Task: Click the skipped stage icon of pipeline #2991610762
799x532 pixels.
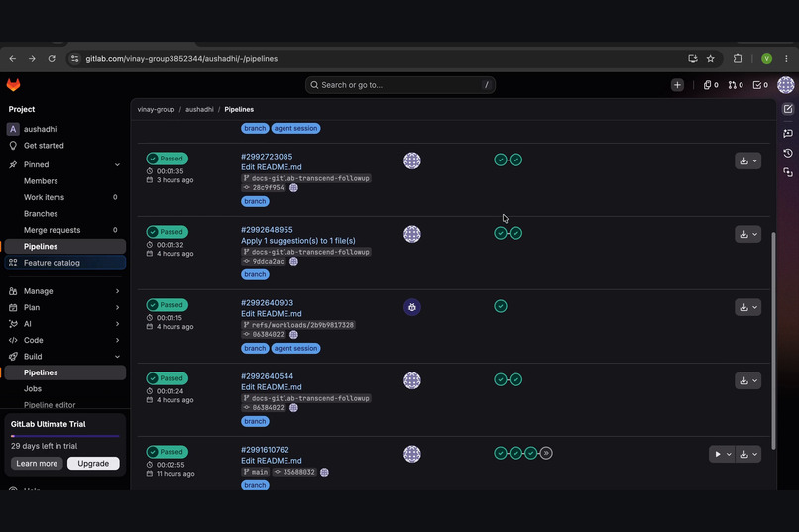Action: pyautogui.click(x=546, y=453)
